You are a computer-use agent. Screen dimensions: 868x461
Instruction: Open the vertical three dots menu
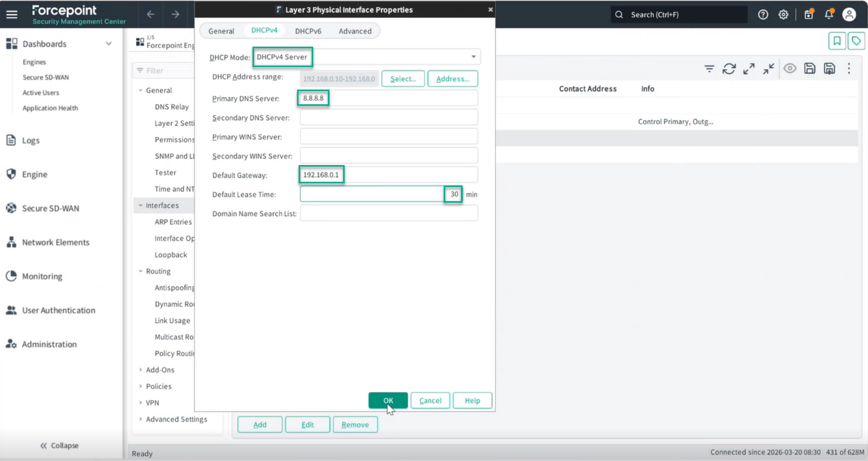tap(849, 69)
